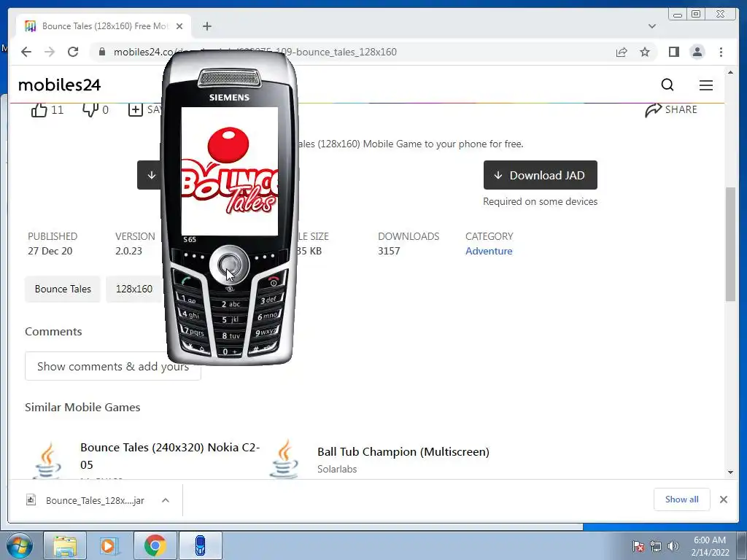This screenshot has width=747, height=560.
Task: Open the Adventure category link
Action: point(489,251)
